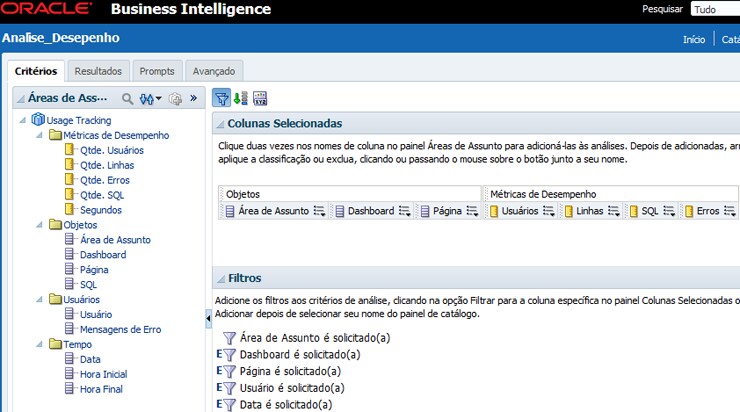Click the search magnifier icon in Áreas de Assunto

[127, 99]
